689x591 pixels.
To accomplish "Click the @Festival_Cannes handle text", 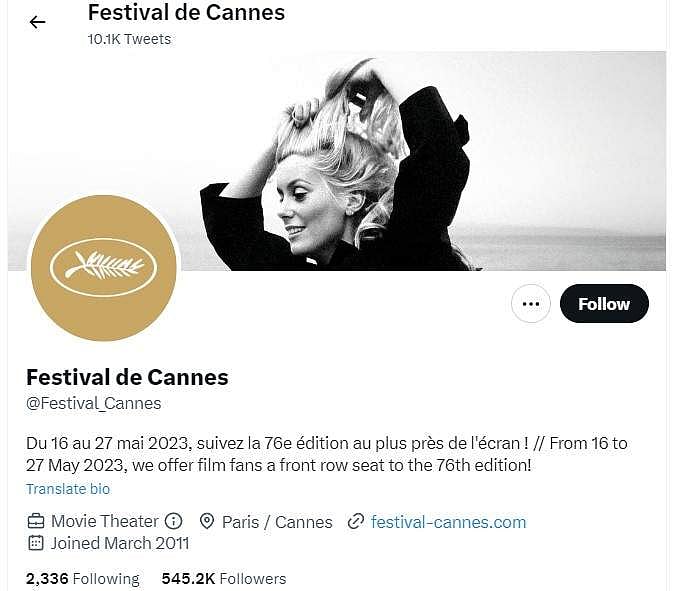I will [94, 403].
